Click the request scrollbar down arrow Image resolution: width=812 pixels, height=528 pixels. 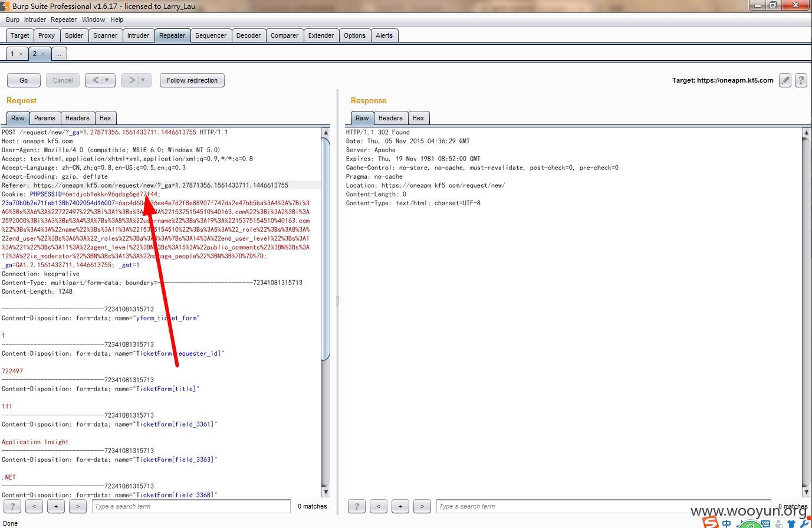(326, 492)
